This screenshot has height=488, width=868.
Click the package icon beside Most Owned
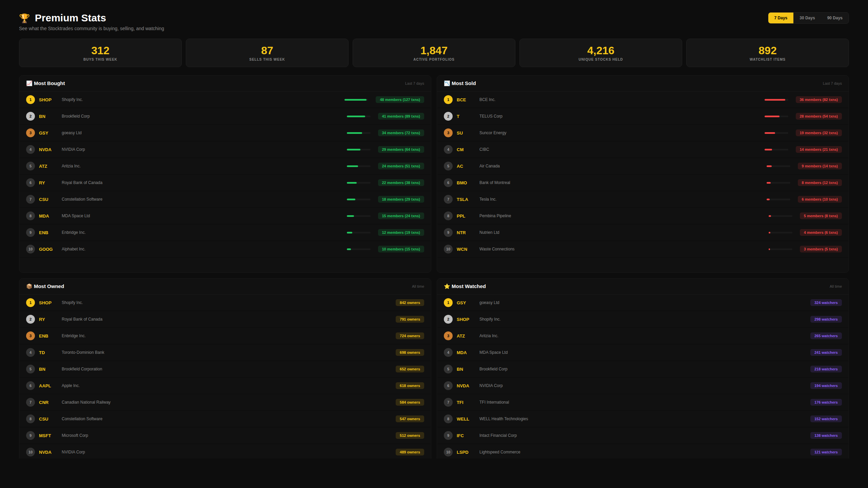pos(29,286)
